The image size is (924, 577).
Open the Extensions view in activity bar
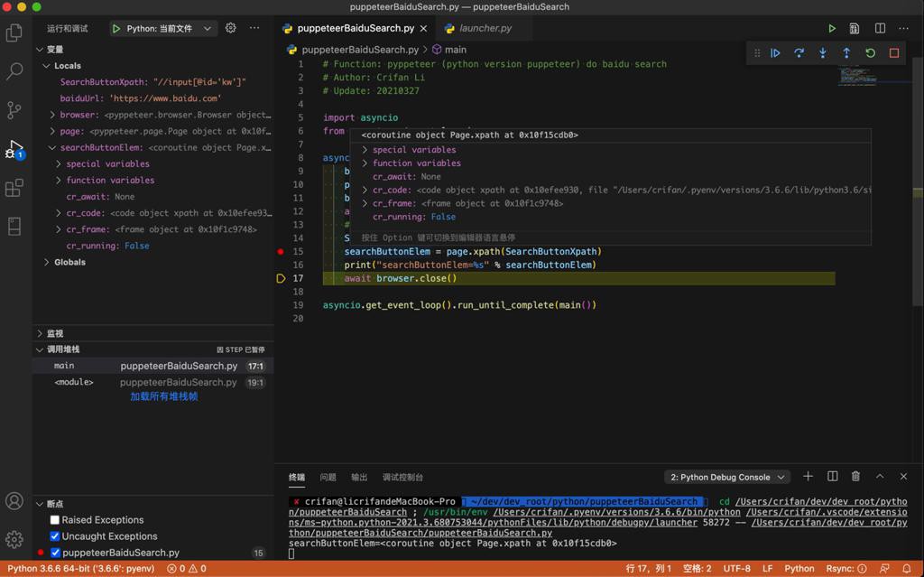14,188
